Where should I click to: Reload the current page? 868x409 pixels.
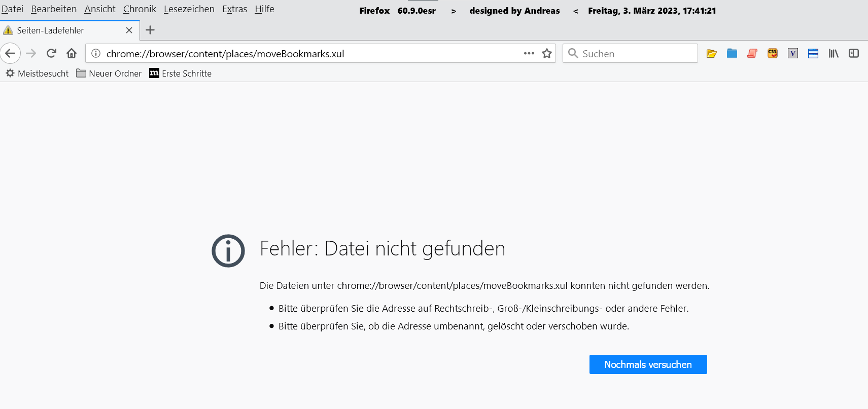(51, 53)
